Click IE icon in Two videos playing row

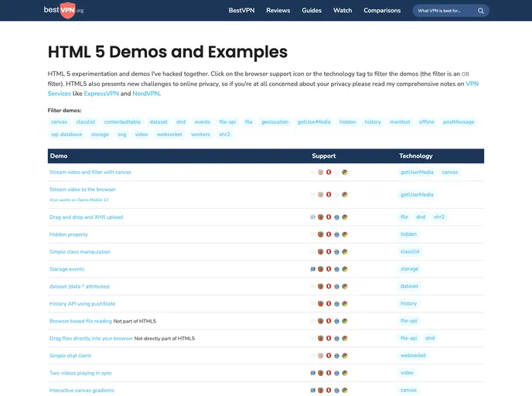pyautogui.click(x=313, y=373)
